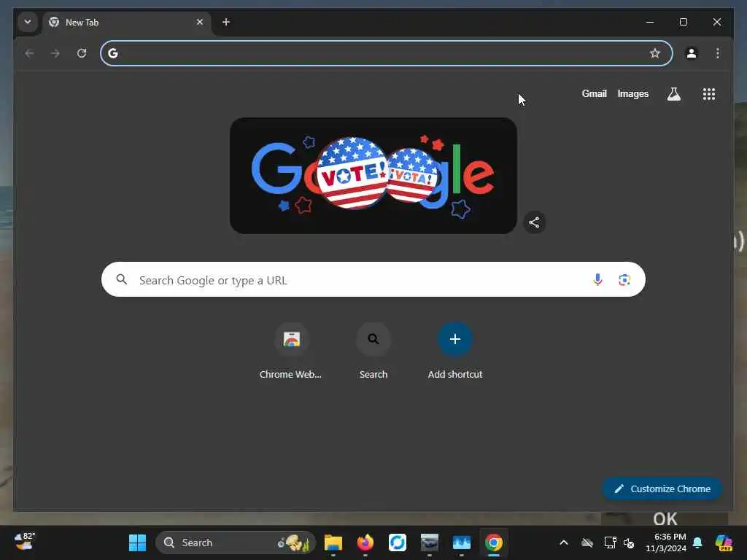Search by image with Google Lens
The image size is (747, 560).
pyautogui.click(x=624, y=279)
